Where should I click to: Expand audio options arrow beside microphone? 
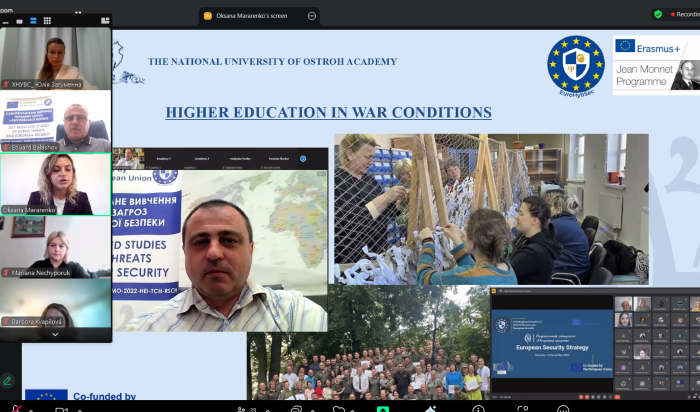33,408
